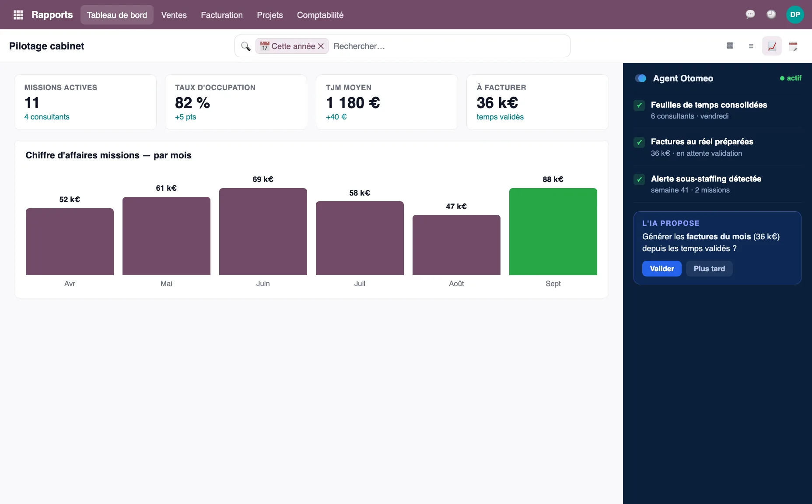Switch to the list view icon
Viewport: 812px width, 504px height.
(x=751, y=46)
